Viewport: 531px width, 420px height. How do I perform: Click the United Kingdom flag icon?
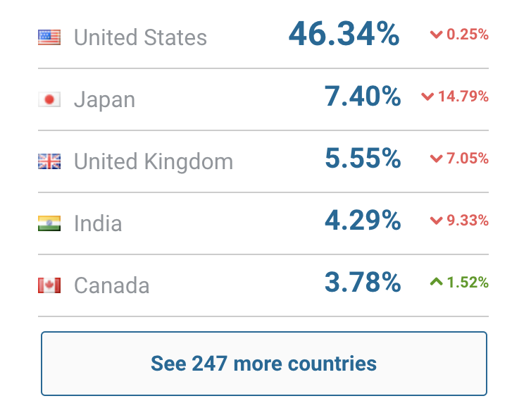click(49, 161)
